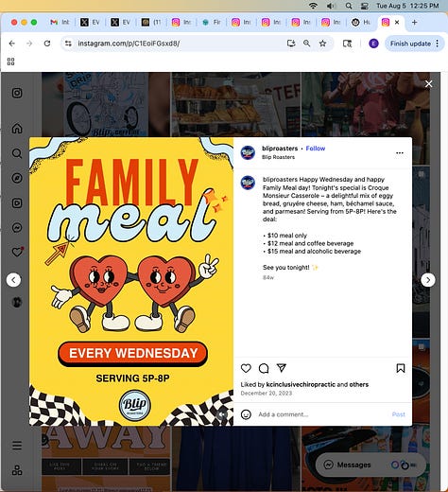Open the three-dot post options menu

coord(400,153)
